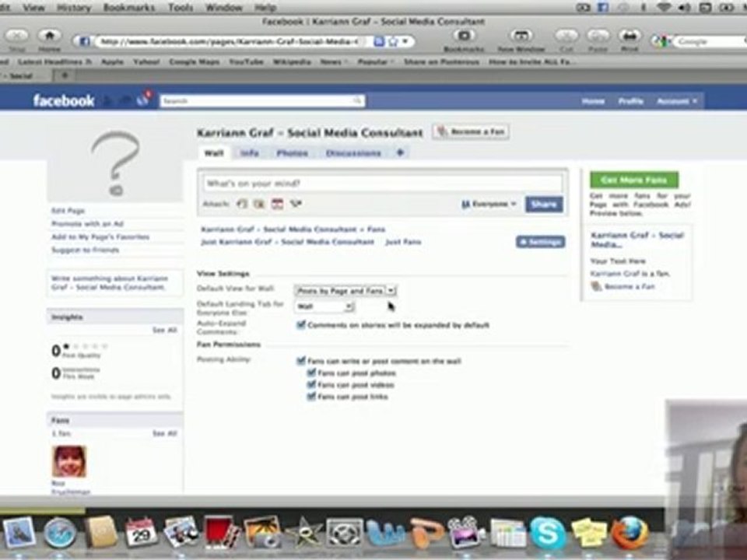Screen dimensions: 747x560
Task: Add a new tab with plus icon
Action: coord(400,152)
